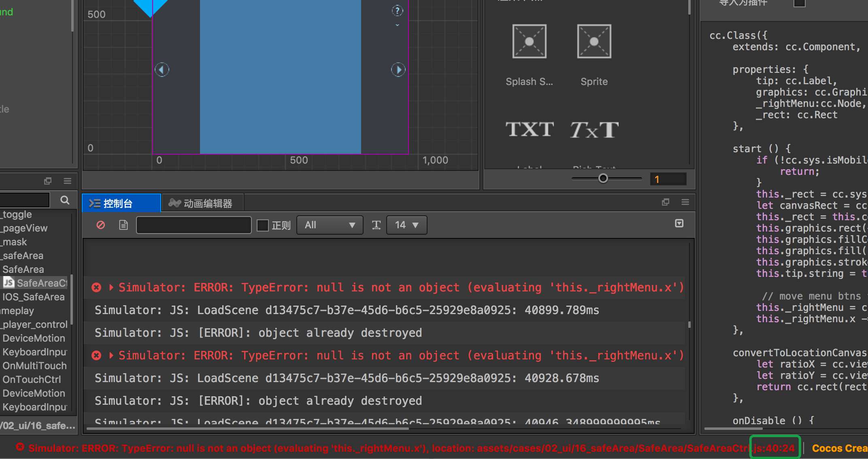This screenshot has width=868, height=459.
Task: Select the Splash Sprite node thumbnail
Action: pos(529,42)
